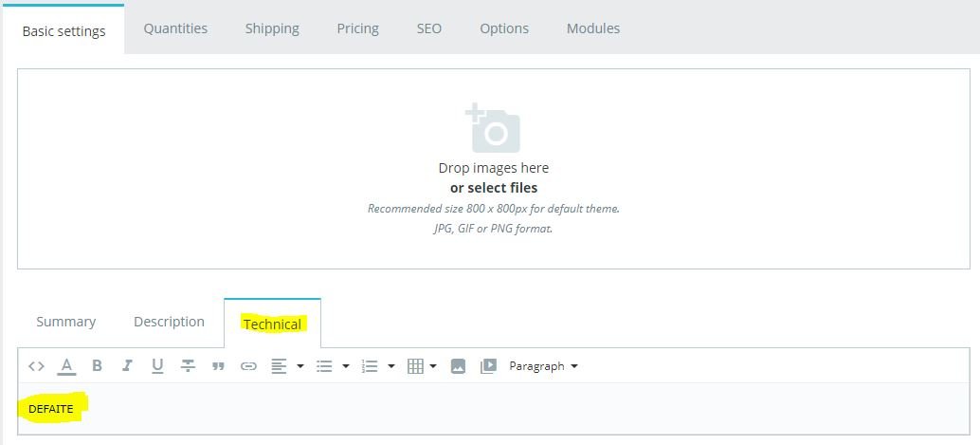Apply strikethrough formatting

pyautogui.click(x=188, y=366)
